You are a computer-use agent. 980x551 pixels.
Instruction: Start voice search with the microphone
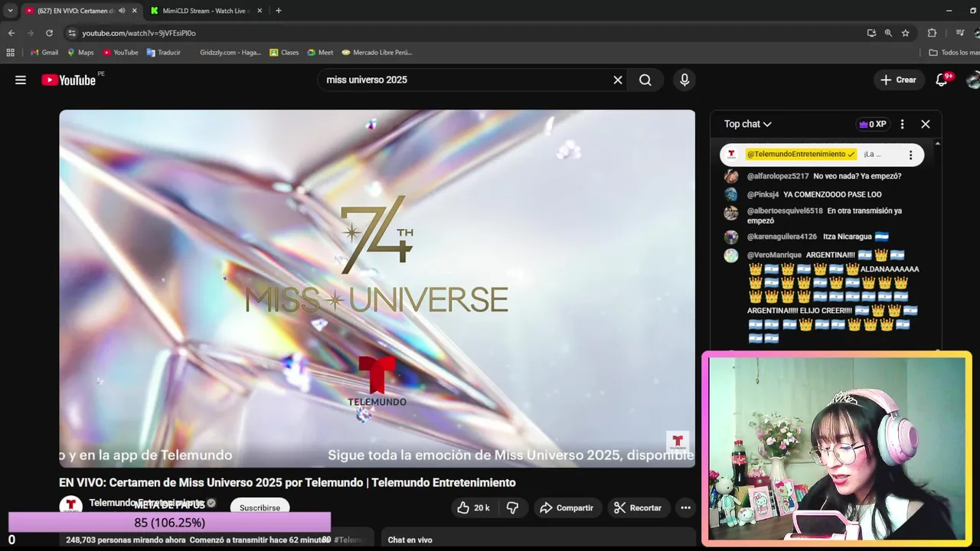pos(684,80)
